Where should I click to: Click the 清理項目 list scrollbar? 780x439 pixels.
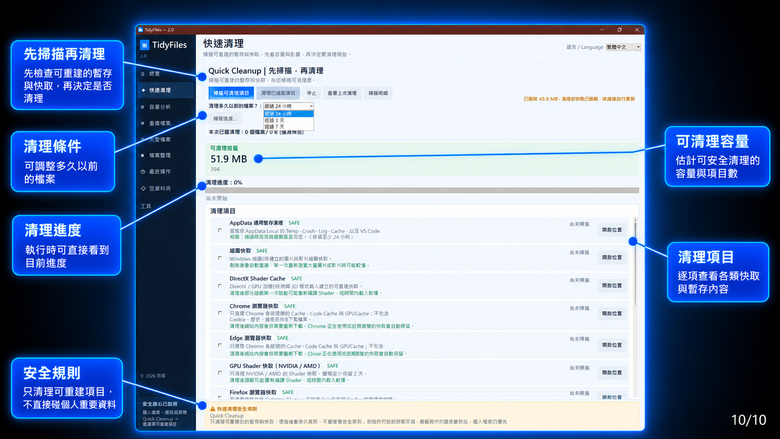635,308
